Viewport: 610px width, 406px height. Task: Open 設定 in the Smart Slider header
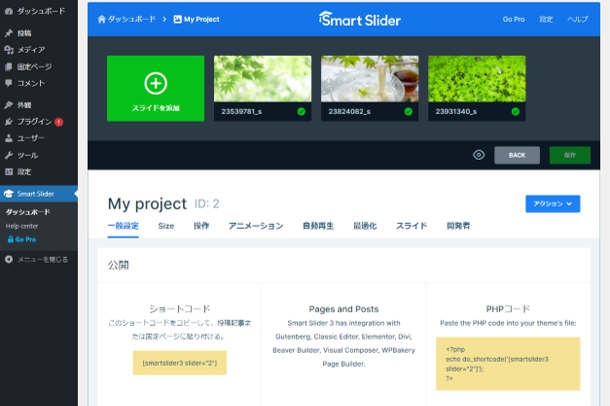(x=546, y=19)
